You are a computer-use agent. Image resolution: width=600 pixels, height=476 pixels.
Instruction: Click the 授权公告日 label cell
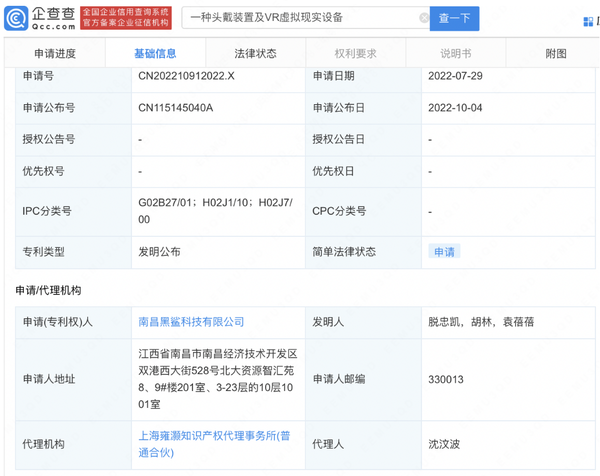click(x=363, y=140)
